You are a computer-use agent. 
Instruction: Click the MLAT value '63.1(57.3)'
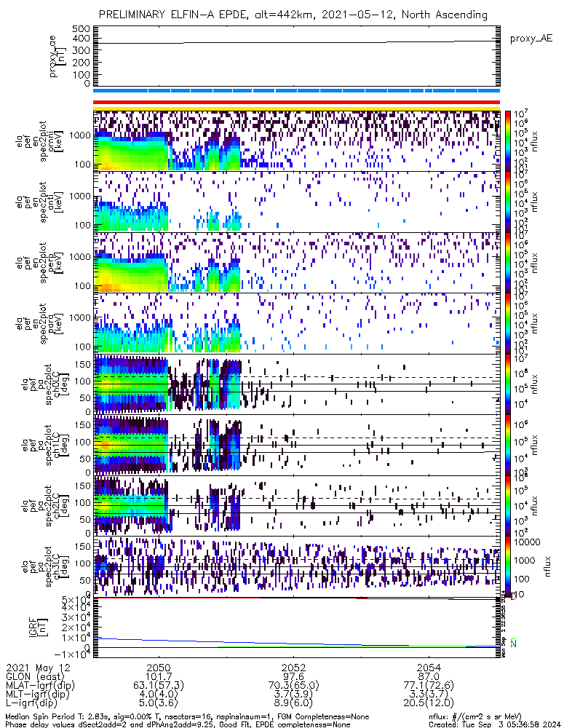159,686
